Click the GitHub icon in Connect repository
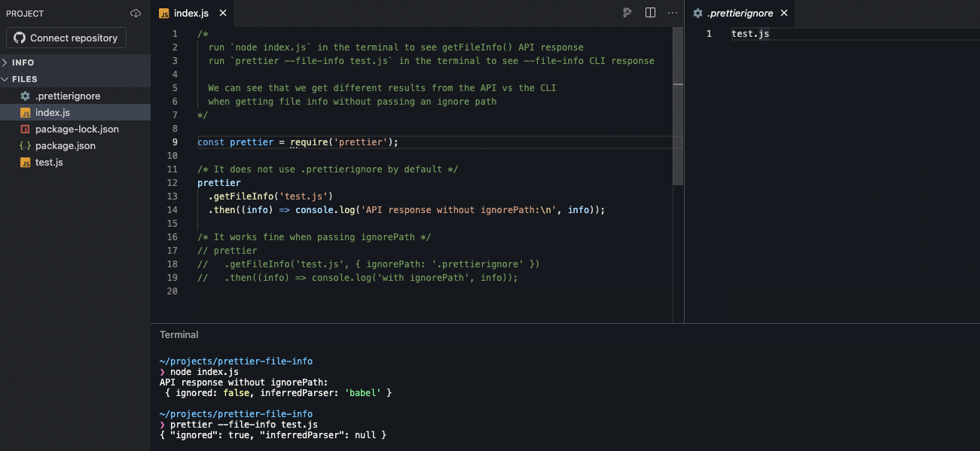 click(19, 38)
